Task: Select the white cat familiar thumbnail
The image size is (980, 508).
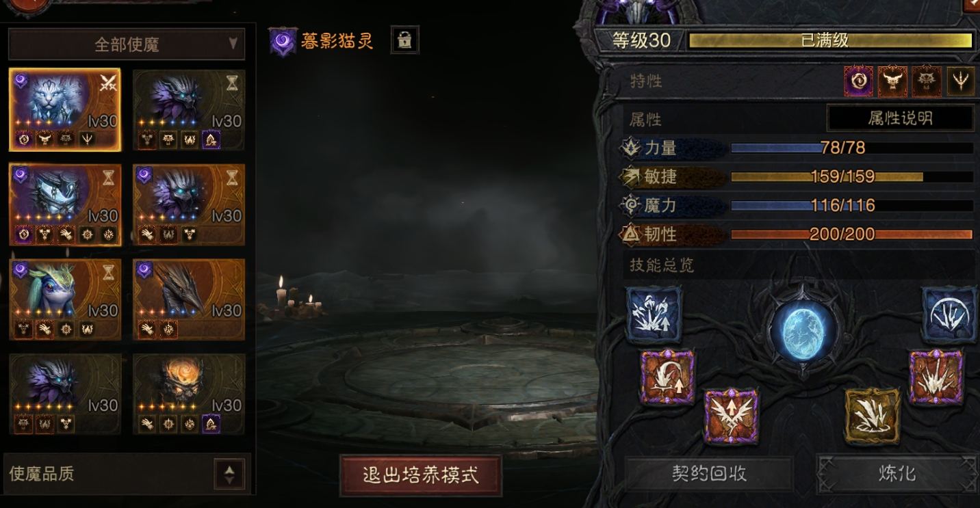Action: coord(65,109)
